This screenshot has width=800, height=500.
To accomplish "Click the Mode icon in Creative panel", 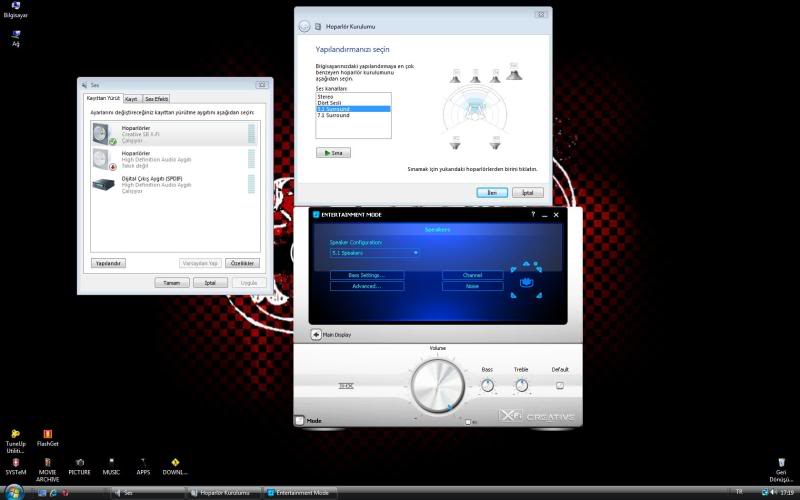I will [x=300, y=421].
